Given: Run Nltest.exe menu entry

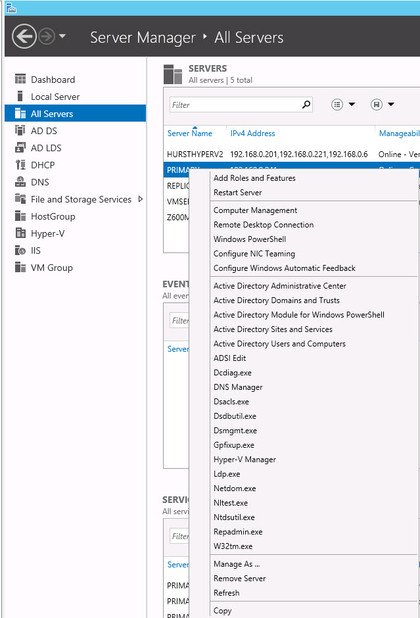Looking at the screenshot, I should coord(230,503).
